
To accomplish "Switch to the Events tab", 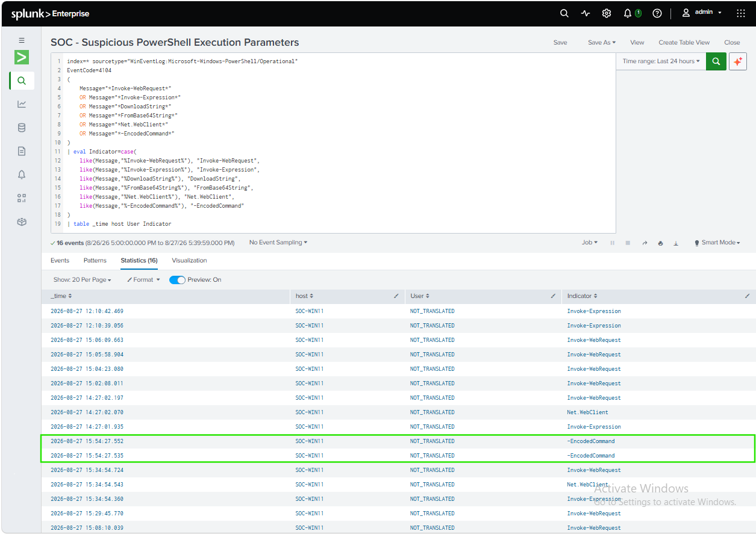I will (x=60, y=261).
